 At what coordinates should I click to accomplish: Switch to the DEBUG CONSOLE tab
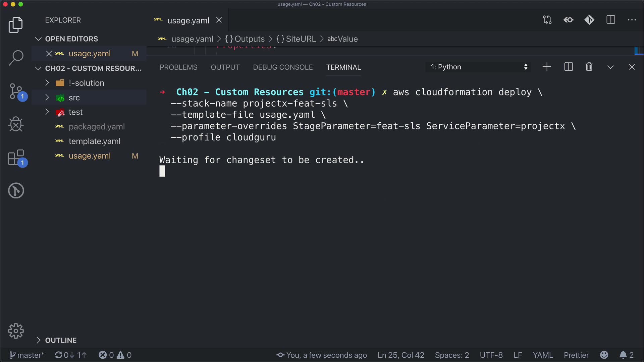(x=283, y=67)
